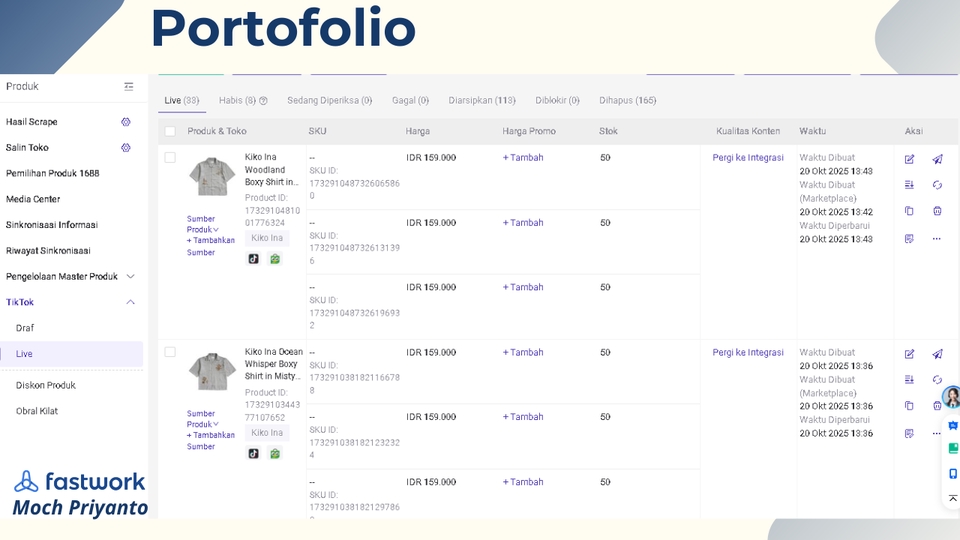
Task: Open the customer support avatar chat
Action: point(951,397)
